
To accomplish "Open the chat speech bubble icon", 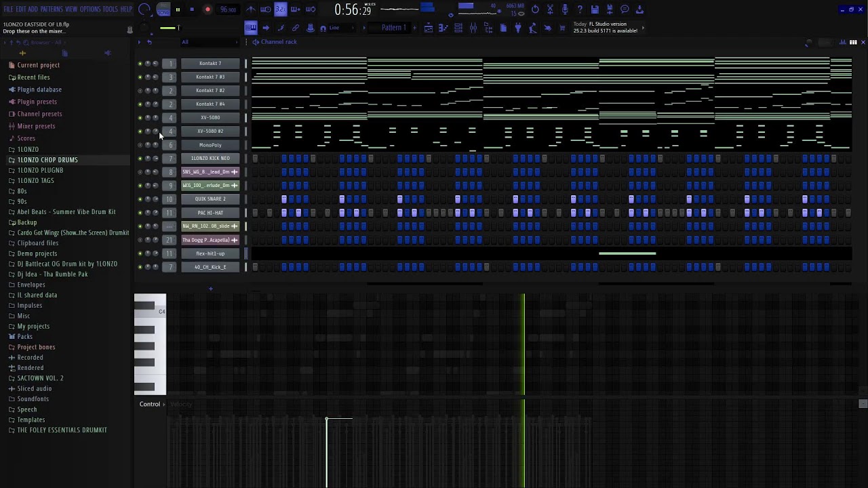I will point(625,9).
